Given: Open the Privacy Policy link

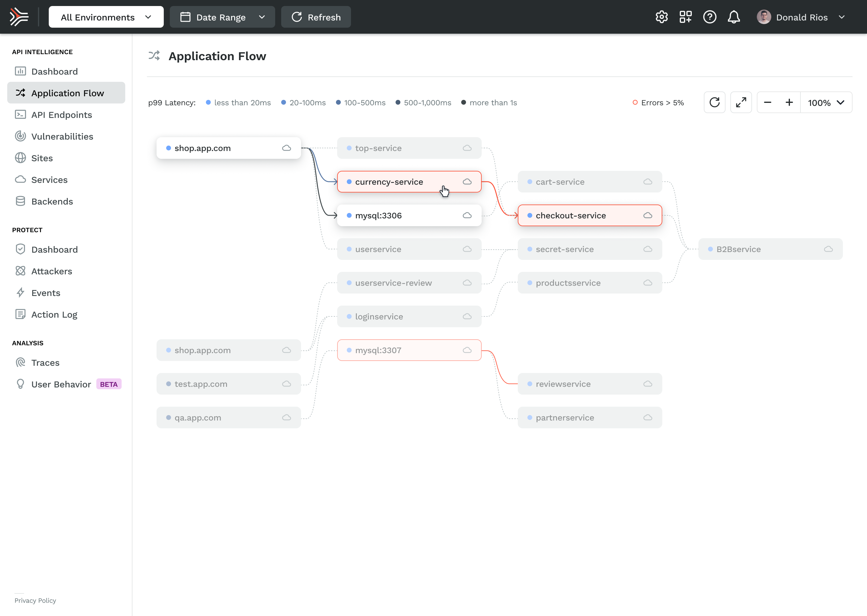Looking at the screenshot, I should tap(35, 600).
